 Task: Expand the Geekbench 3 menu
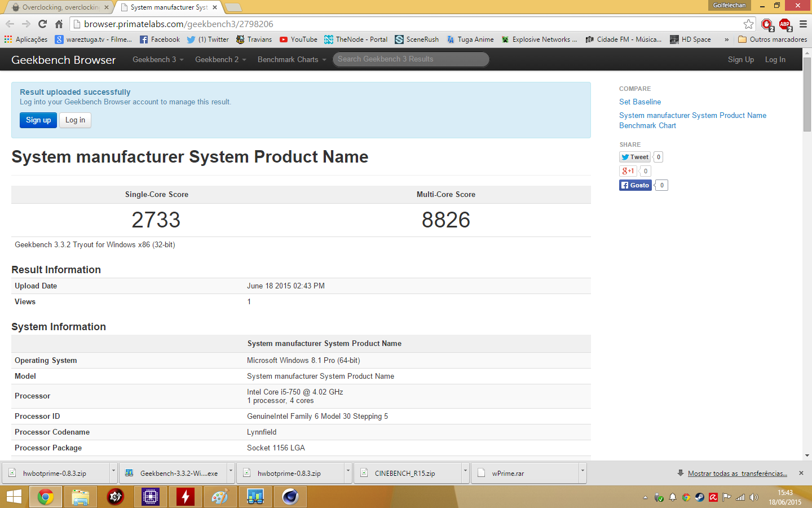pyautogui.click(x=158, y=59)
